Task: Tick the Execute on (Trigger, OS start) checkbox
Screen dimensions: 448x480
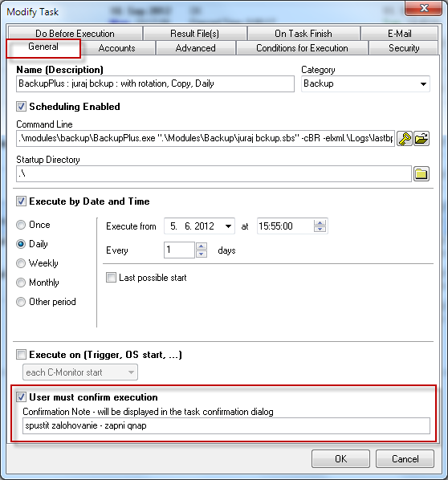Action: (x=21, y=355)
